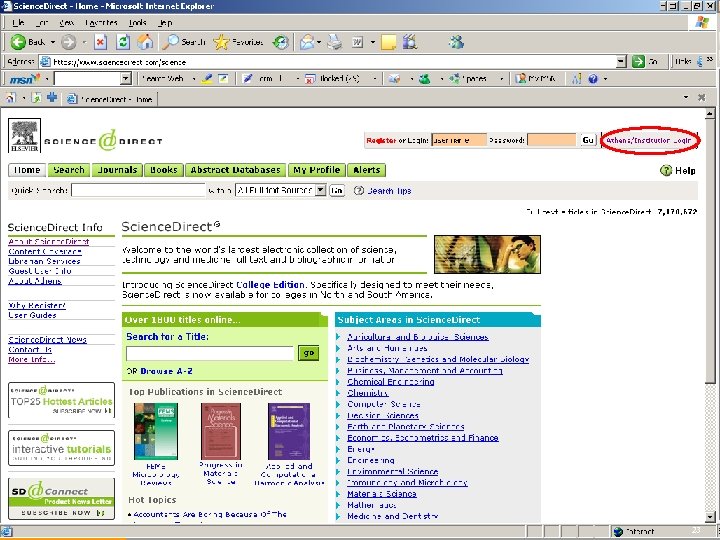Click the Search Tips question icon
Screen dimensions: 720x540
point(359,191)
